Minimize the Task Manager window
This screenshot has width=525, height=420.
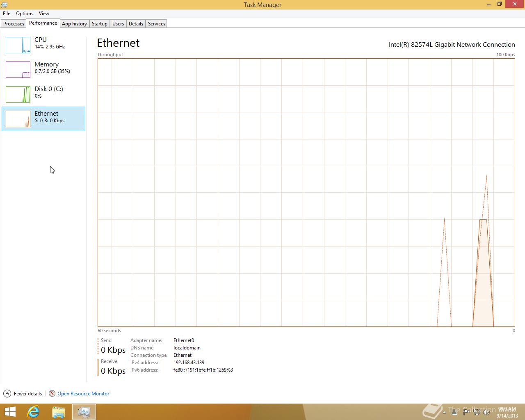coord(489,4)
